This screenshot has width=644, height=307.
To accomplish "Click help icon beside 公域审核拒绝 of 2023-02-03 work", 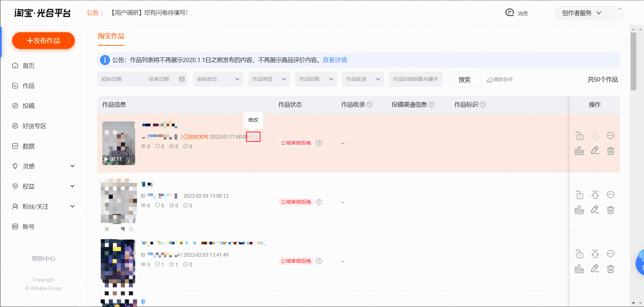I will click(x=319, y=261).
